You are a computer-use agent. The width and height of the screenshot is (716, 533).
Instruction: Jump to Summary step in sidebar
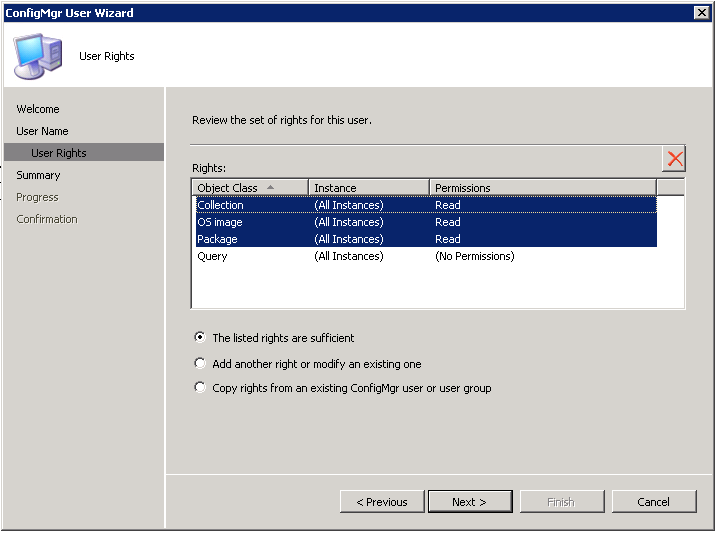tap(38, 175)
